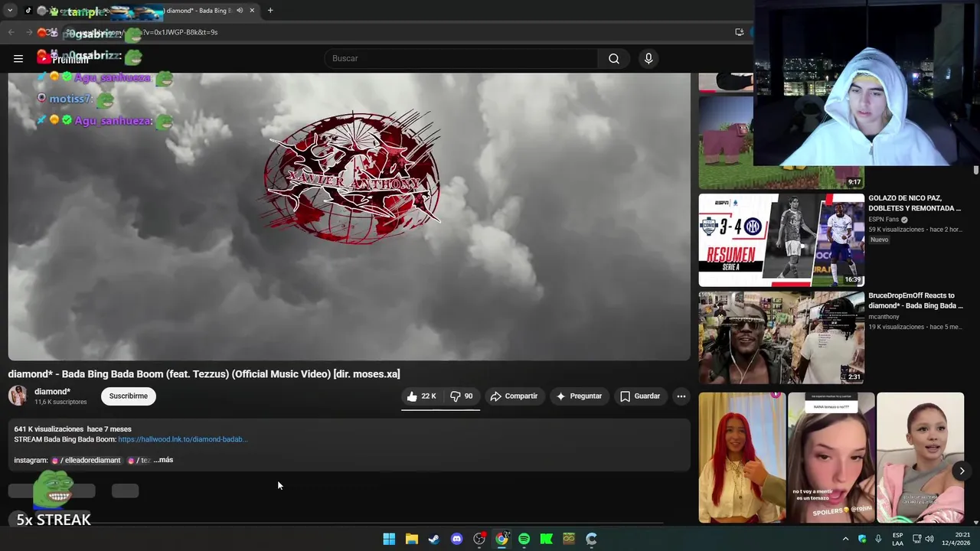The width and height of the screenshot is (980, 551).
Task: Open the pink-jacket girl Shorts thumbnail
Action: pos(920,458)
